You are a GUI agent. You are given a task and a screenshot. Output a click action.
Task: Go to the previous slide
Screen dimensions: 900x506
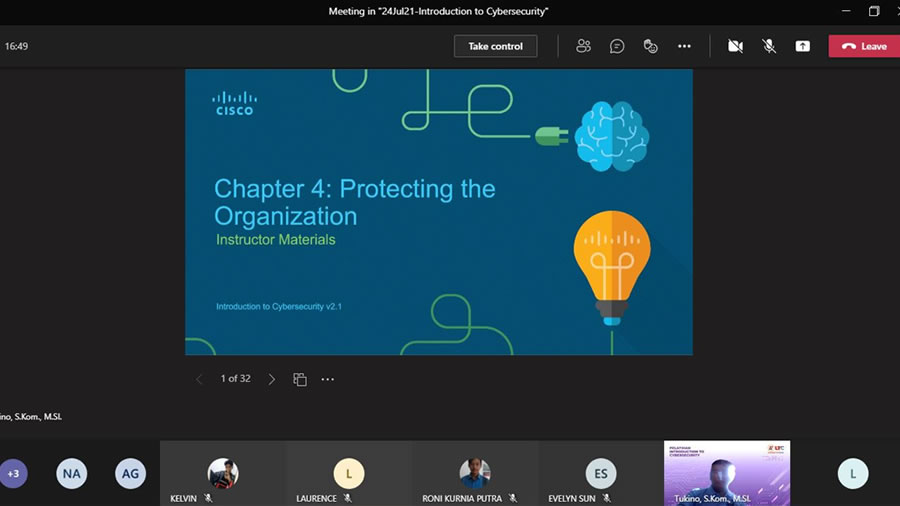[x=199, y=379]
